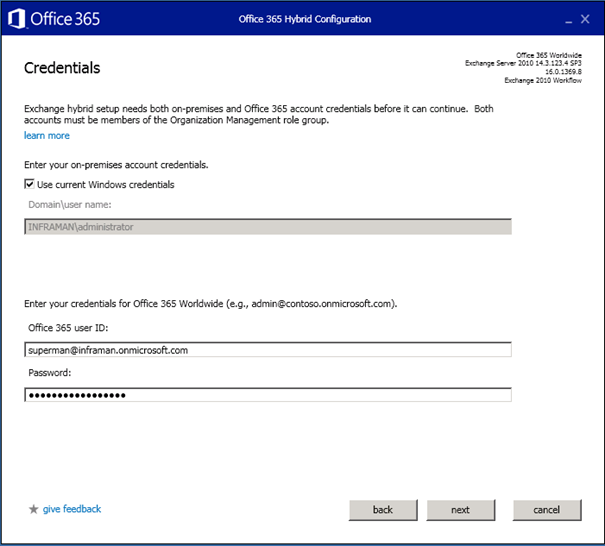The image size is (605, 546).
Task: Click the Credentials page heading
Action: (62, 68)
